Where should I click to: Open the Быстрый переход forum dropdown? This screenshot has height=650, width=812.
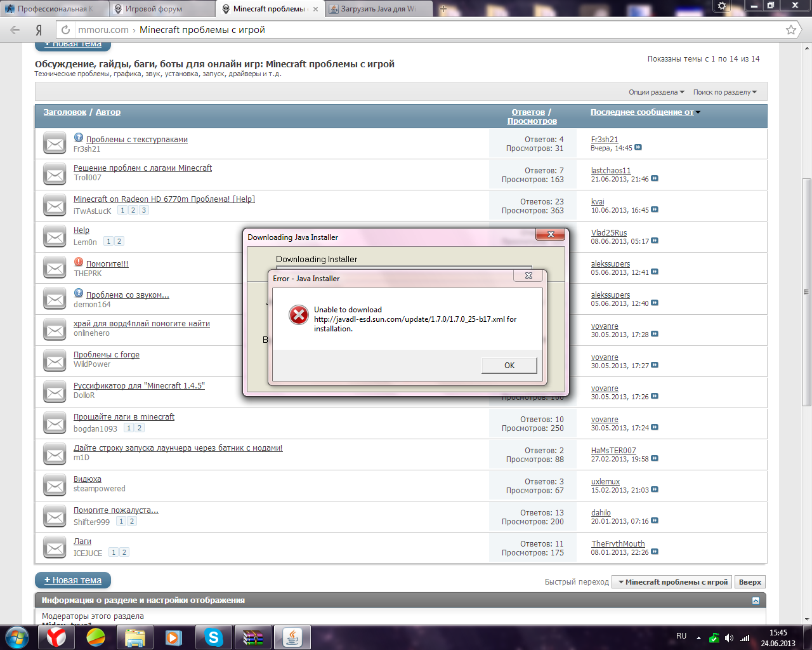coord(672,582)
